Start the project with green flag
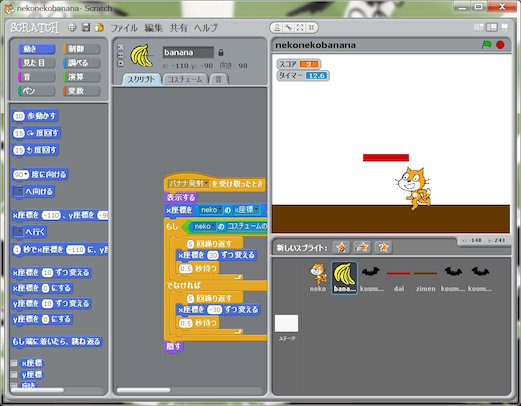The image size is (521, 406). pos(487,44)
